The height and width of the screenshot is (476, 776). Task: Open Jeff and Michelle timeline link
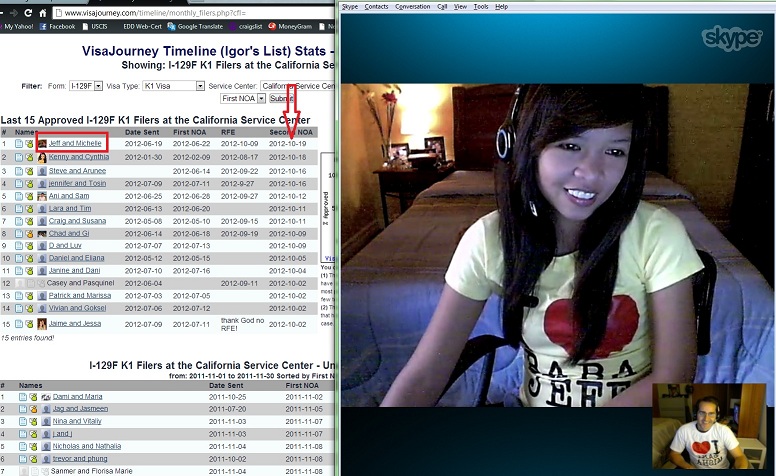[75, 143]
